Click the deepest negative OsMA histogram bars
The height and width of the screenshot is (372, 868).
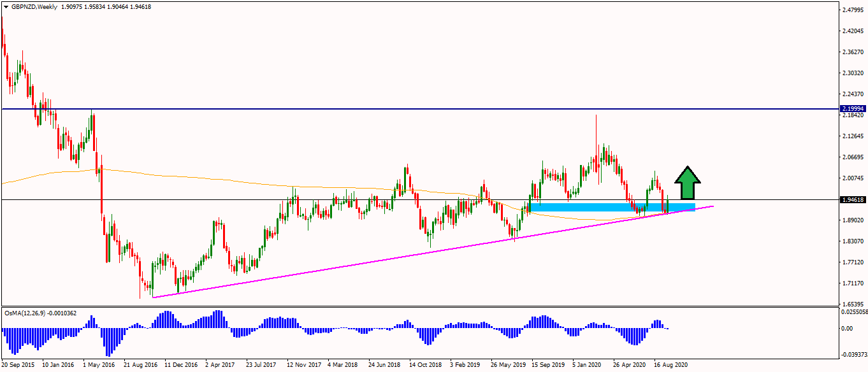(x=108, y=342)
